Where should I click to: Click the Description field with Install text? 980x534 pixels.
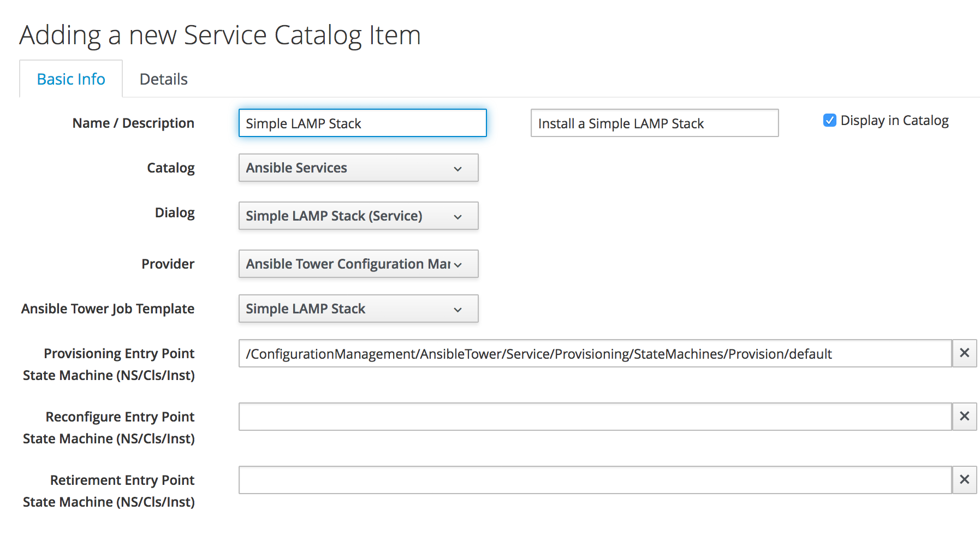click(x=654, y=123)
